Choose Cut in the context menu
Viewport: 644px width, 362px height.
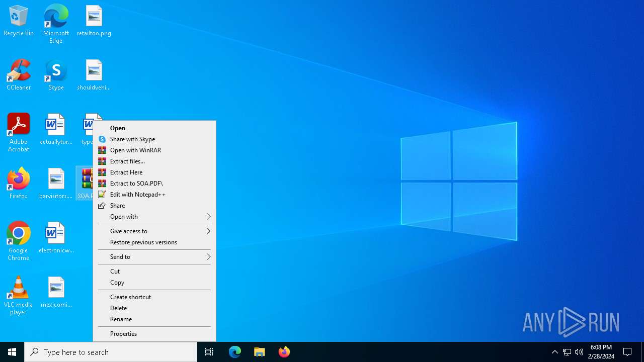point(154,271)
